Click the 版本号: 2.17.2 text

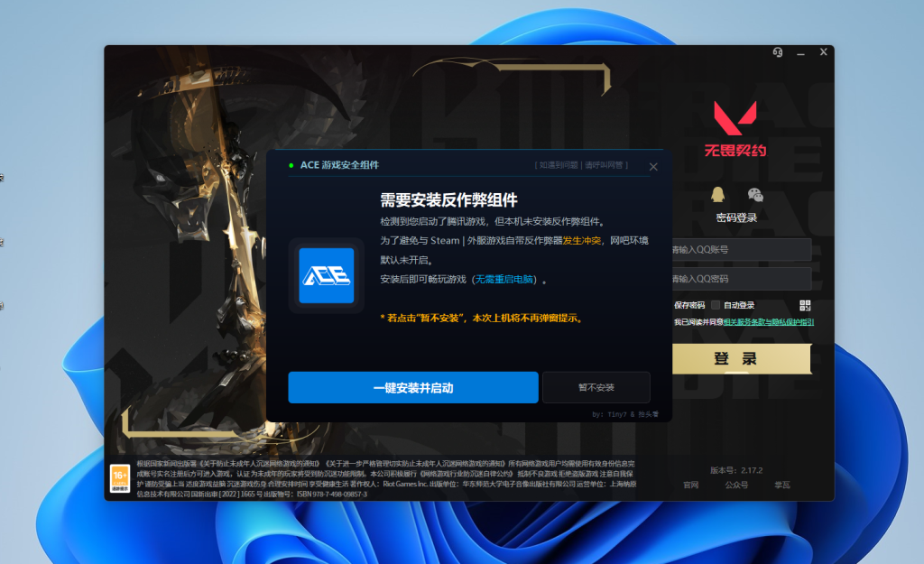point(736,470)
